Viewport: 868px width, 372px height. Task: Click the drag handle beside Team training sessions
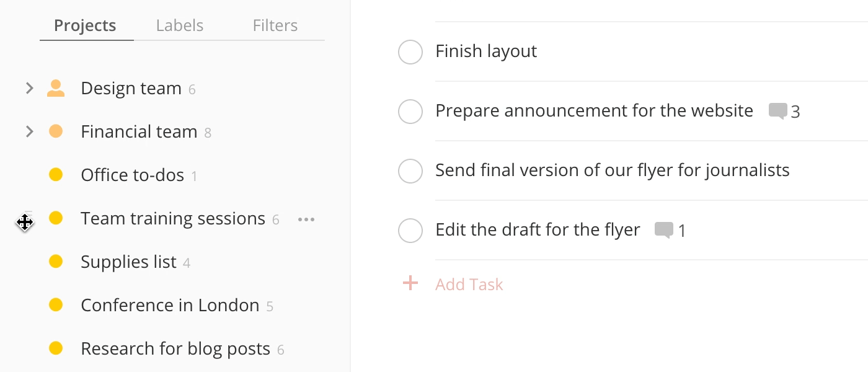[25, 221]
